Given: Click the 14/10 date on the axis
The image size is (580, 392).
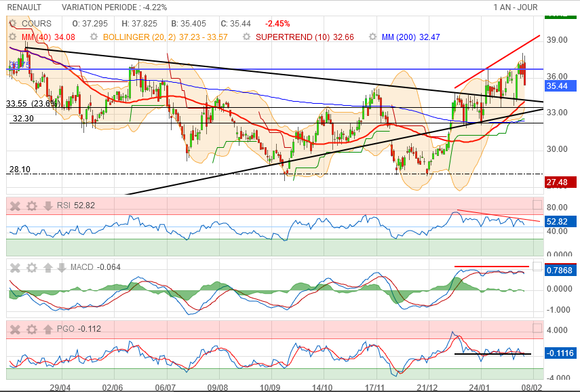Looking at the screenshot, I should point(322,387).
